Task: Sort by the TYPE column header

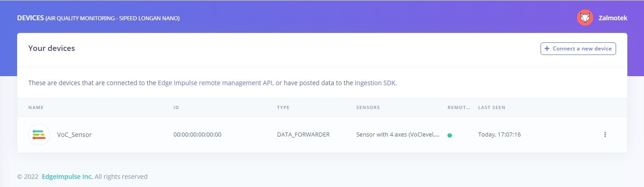Action: coord(283,108)
